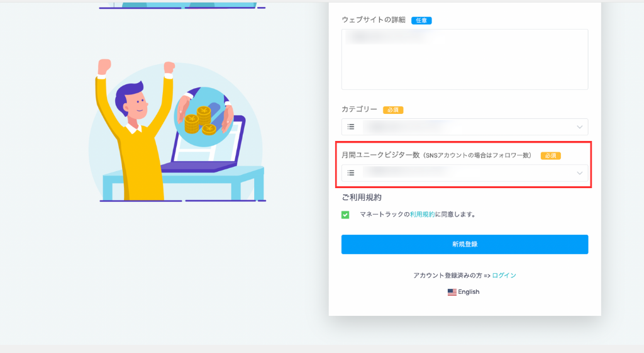
Task: Click the 月間ユニークビジター数 label text
Action: click(436, 155)
